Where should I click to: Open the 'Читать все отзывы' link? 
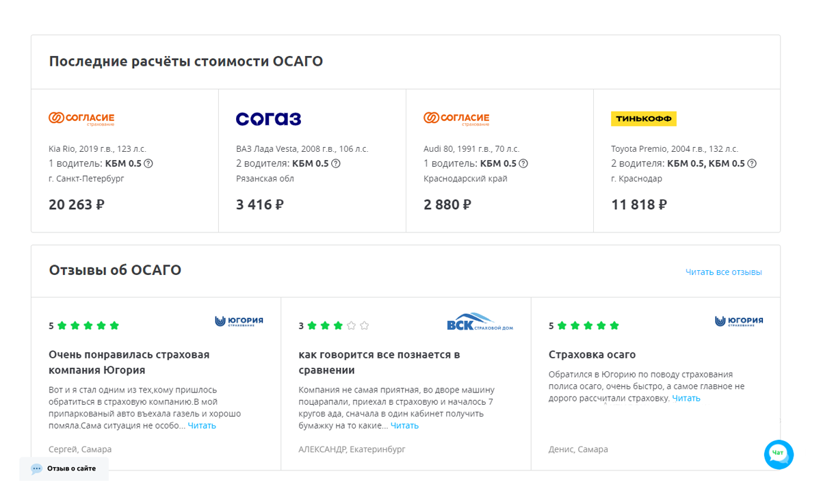pos(723,272)
